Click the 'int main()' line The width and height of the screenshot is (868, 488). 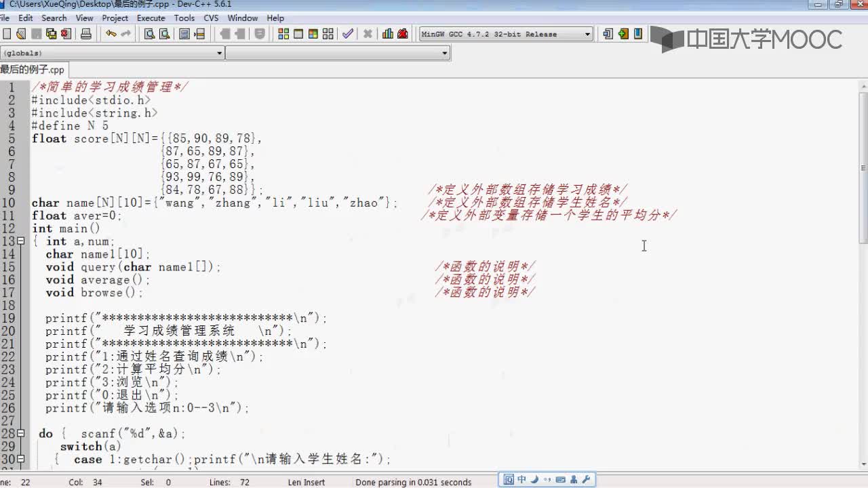click(66, 228)
